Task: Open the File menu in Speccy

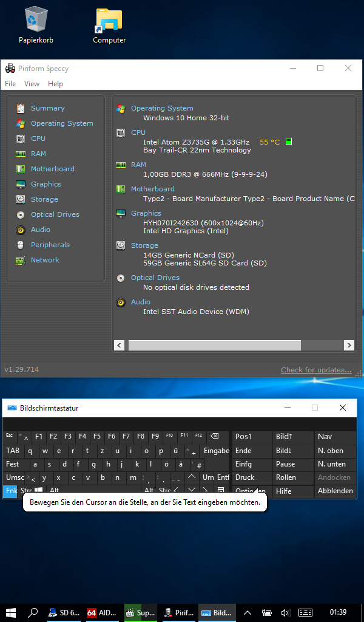Action: coord(10,84)
